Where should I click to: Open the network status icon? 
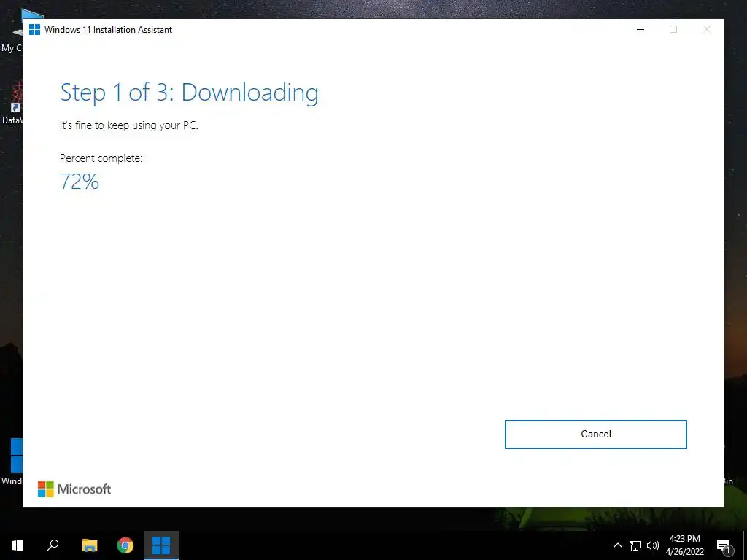click(x=635, y=545)
